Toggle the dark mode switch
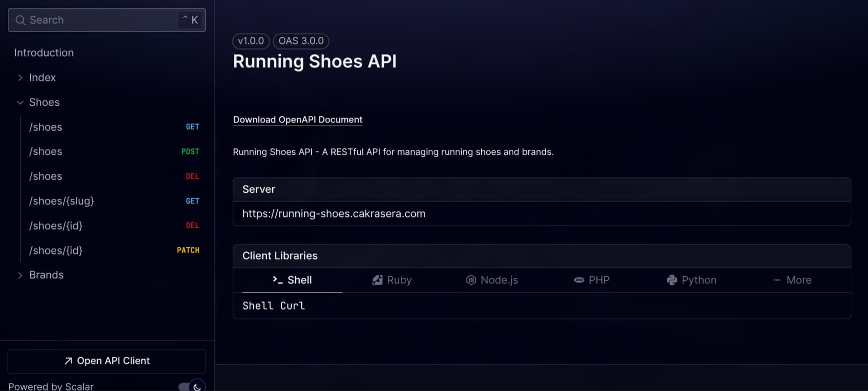This screenshot has width=868, height=391. [192, 386]
